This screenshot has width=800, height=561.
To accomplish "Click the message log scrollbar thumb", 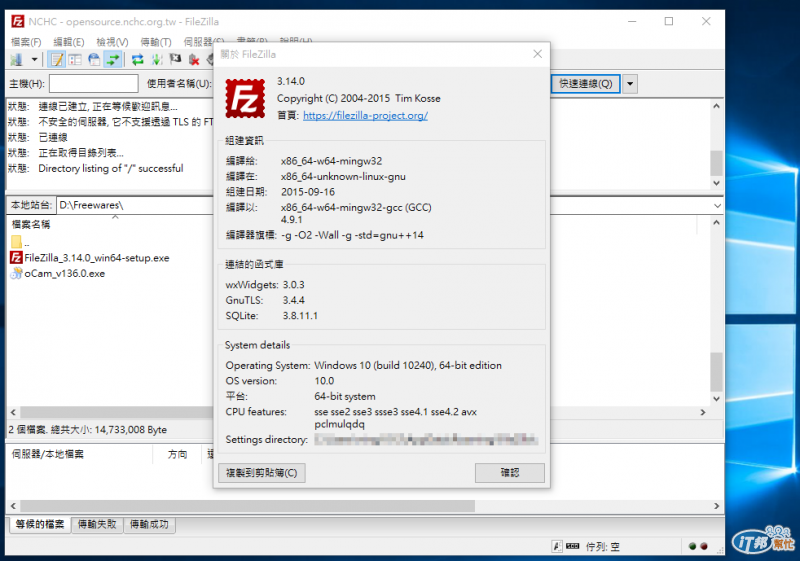I will [716, 163].
